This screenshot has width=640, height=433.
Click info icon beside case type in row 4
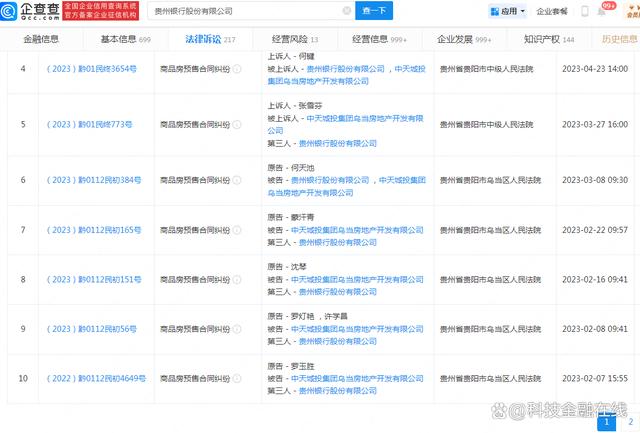pyautogui.click(x=237, y=69)
